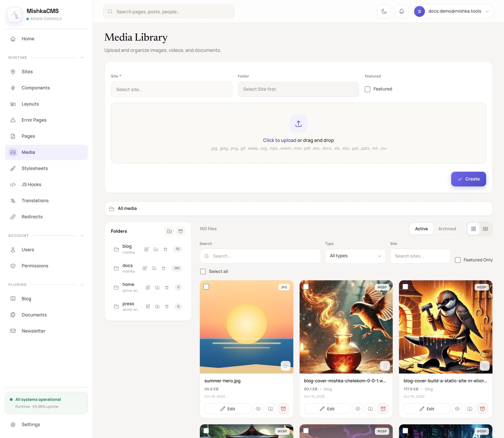The height and width of the screenshot is (438, 504).
Task: Switch to grid view icon
Action: 474,229
